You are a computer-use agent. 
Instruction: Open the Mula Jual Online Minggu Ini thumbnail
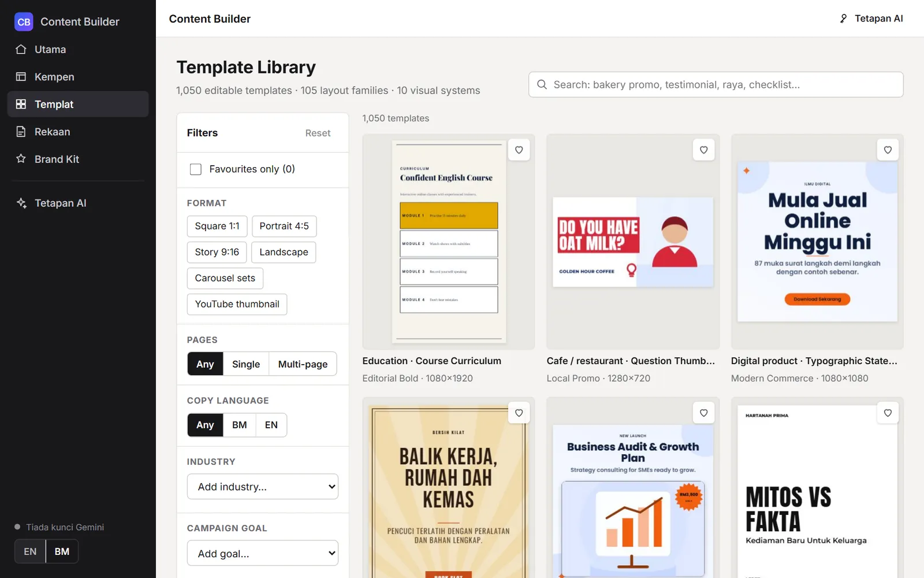click(817, 242)
